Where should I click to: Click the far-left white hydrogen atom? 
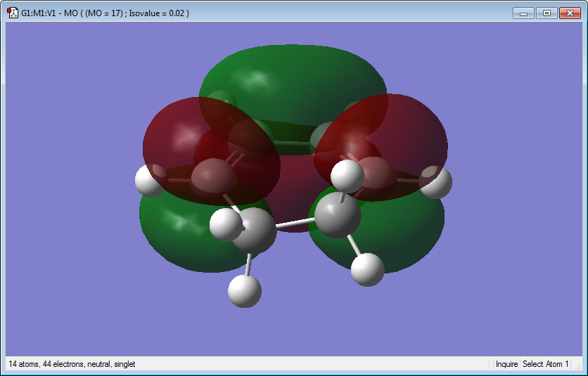pos(150,181)
